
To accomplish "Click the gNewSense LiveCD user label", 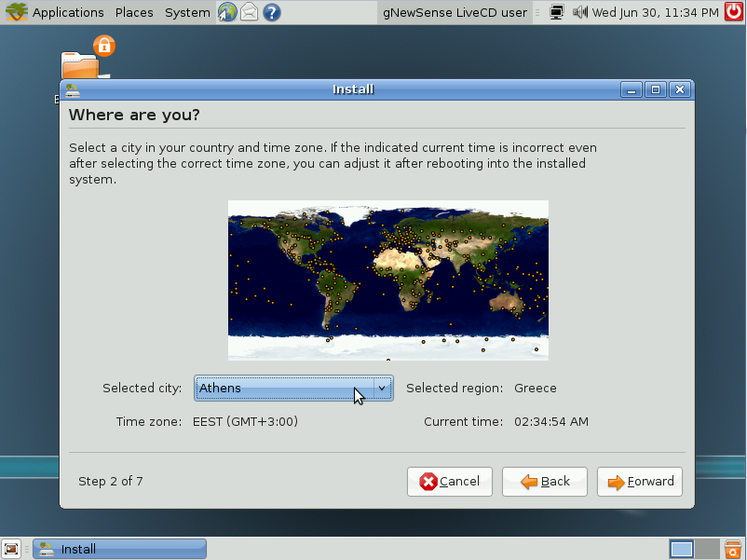I will pos(455,12).
